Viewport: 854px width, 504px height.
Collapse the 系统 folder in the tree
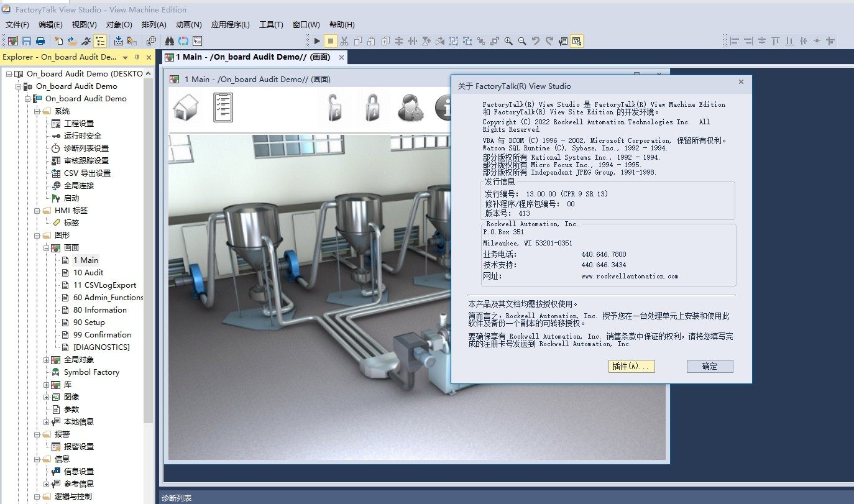point(37,111)
